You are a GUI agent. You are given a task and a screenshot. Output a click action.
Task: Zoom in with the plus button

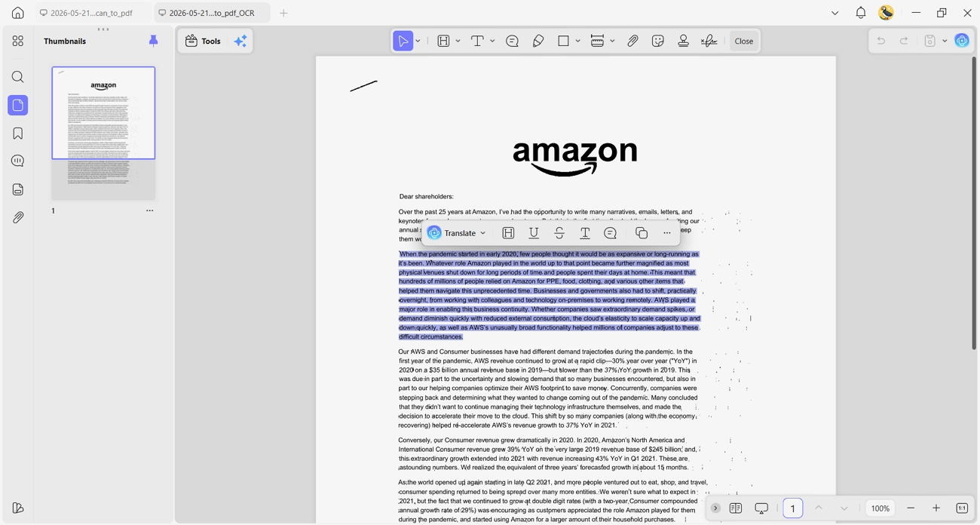pyautogui.click(x=936, y=508)
